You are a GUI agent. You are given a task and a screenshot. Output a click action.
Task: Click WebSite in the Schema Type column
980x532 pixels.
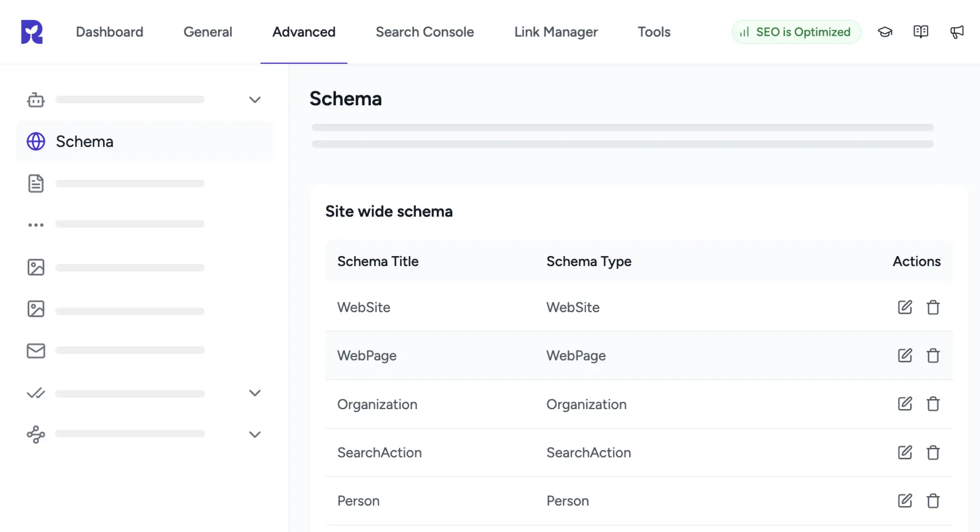point(573,307)
